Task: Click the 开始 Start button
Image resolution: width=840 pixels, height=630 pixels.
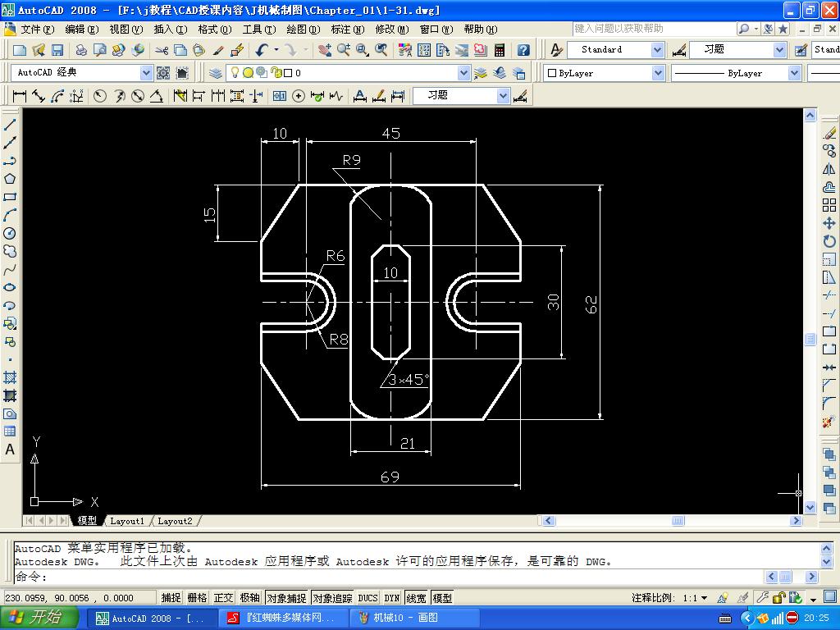Action: 39,618
